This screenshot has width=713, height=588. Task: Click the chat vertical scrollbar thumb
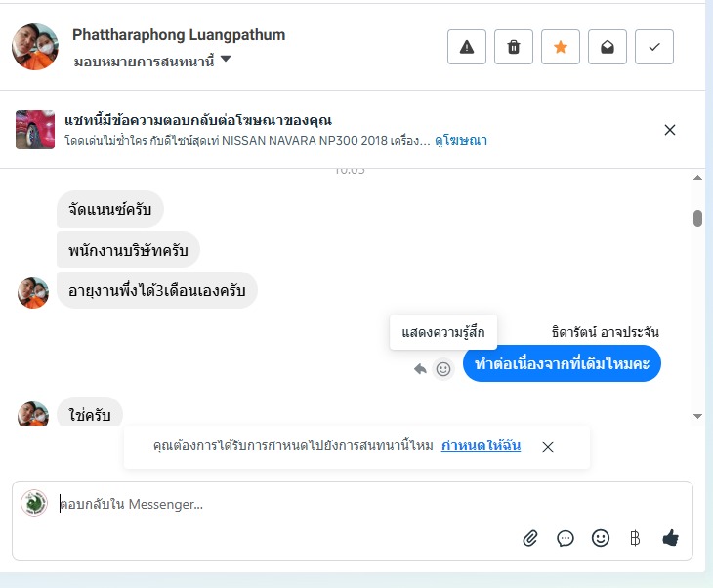pyautogui.click(x=697, y=219)
